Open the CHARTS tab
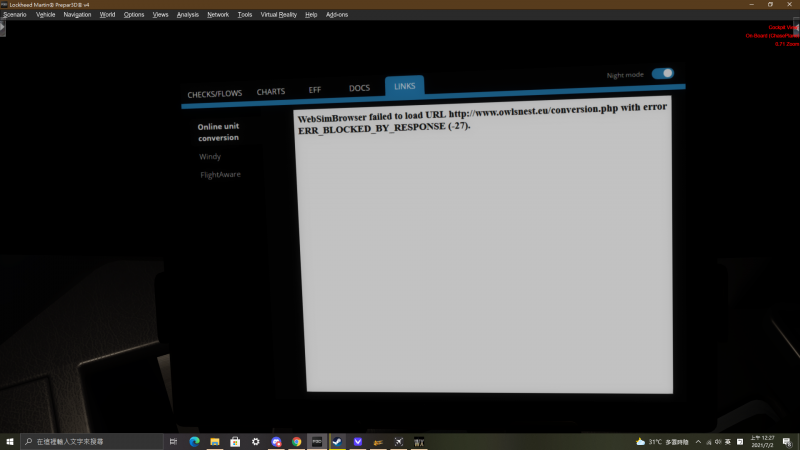The image size is (800, 450). pyautogui.click(x=270, y=92)
